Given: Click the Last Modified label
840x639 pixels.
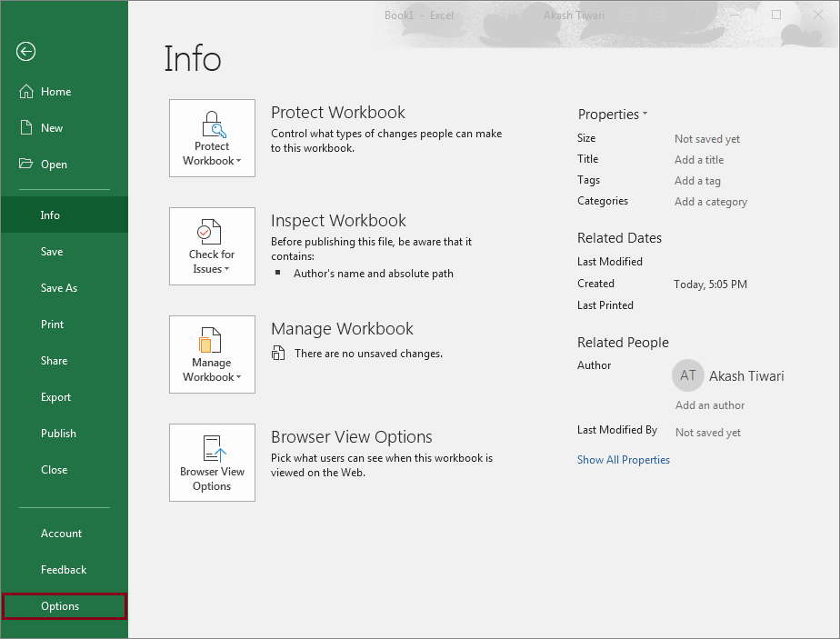Looking at the screenshot, I should pos(610,262).
